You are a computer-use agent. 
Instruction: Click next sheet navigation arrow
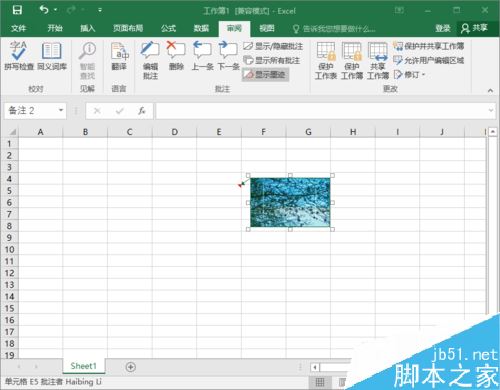(x=36, y=367)
